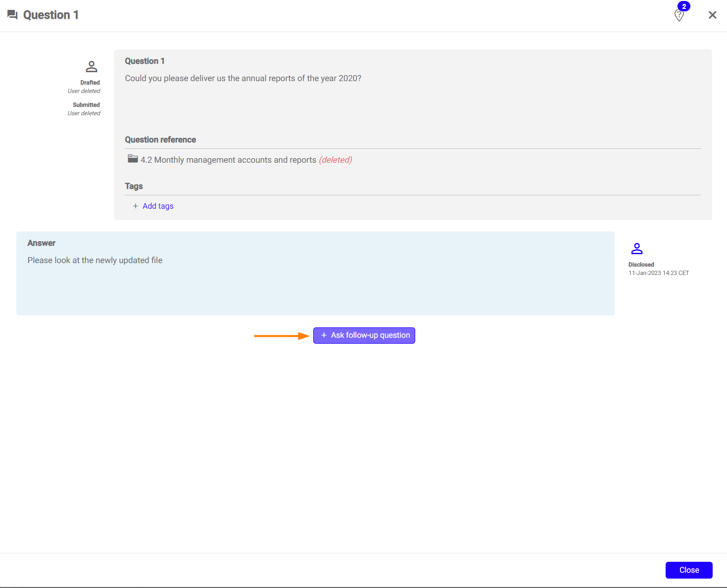
Task: Click Ask follow-up question button
Action: (x=364, y=335)
